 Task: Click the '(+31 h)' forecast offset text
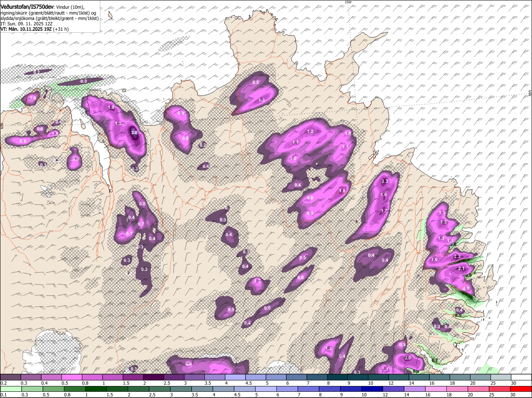tap(61, 29)
